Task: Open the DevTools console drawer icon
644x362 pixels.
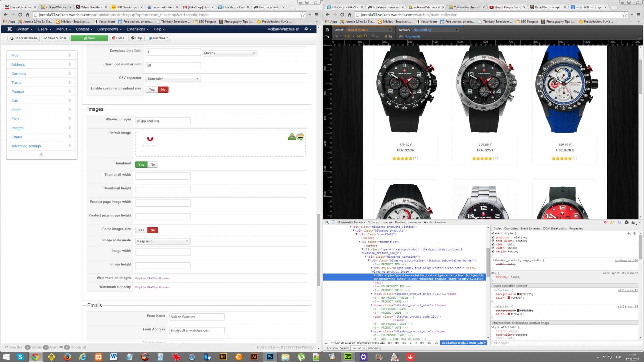Action: click(619, 222)
